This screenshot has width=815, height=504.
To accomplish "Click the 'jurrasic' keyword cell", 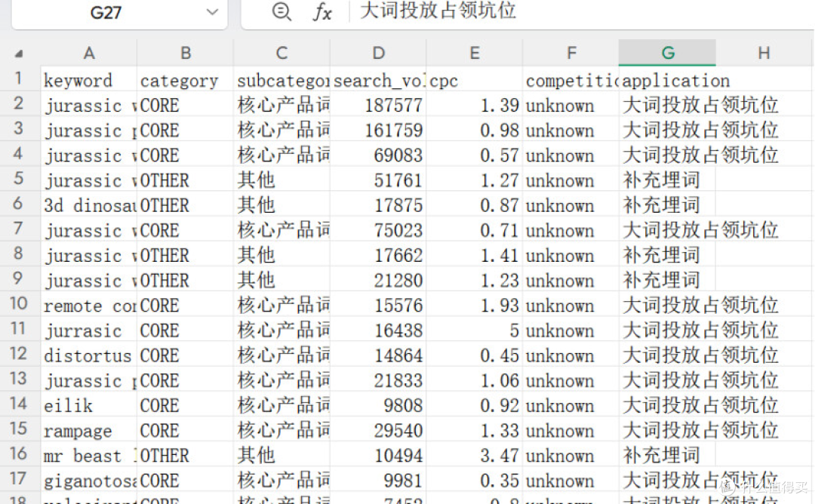I will click(89, 330).
